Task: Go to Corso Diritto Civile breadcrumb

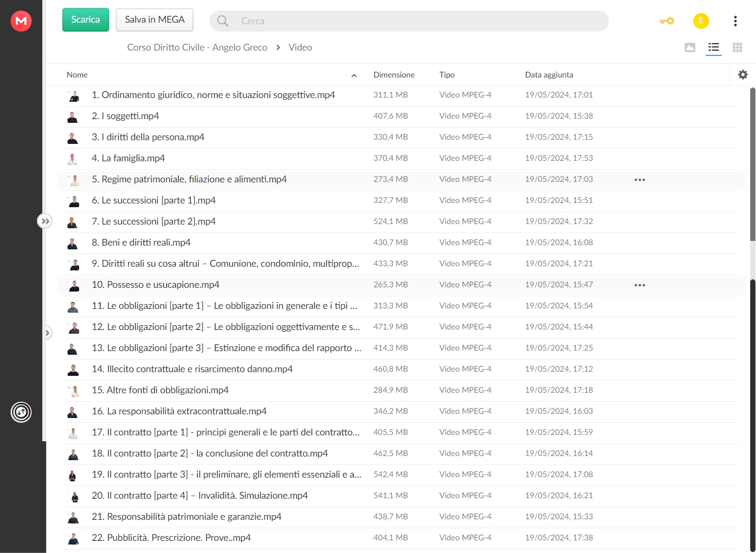Action: 197,47
